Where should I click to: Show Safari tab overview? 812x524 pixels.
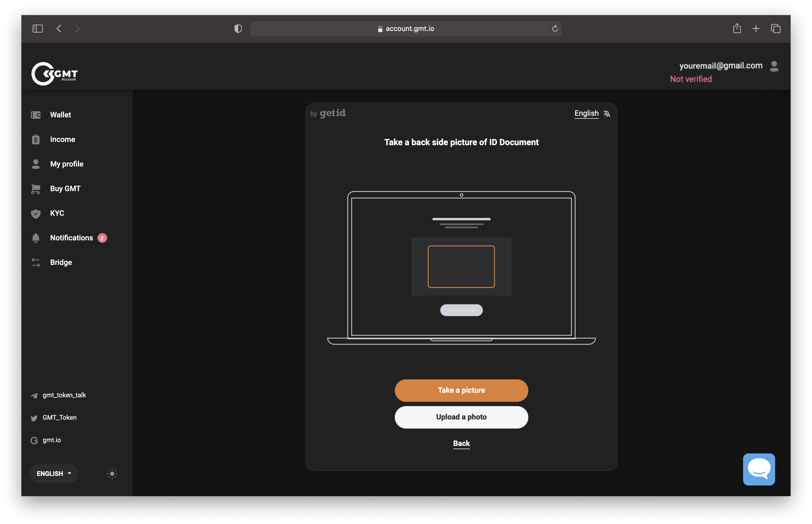pos(775,29)
